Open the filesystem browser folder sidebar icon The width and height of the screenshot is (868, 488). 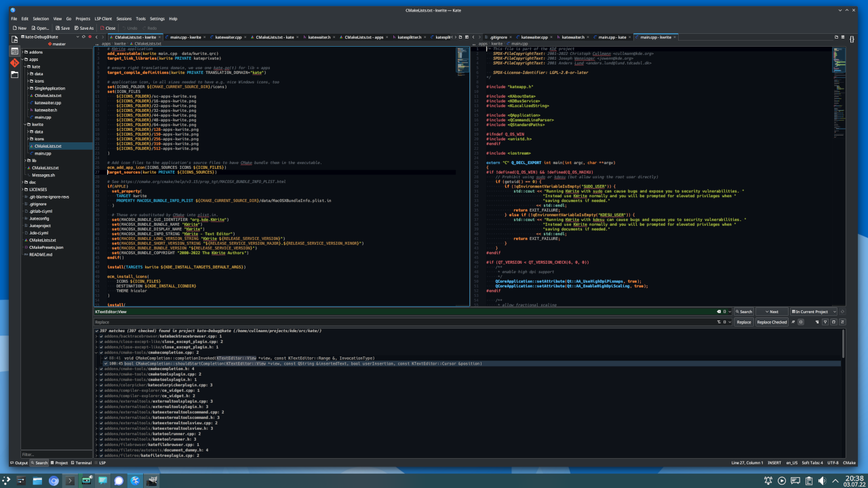pos(14,74)
